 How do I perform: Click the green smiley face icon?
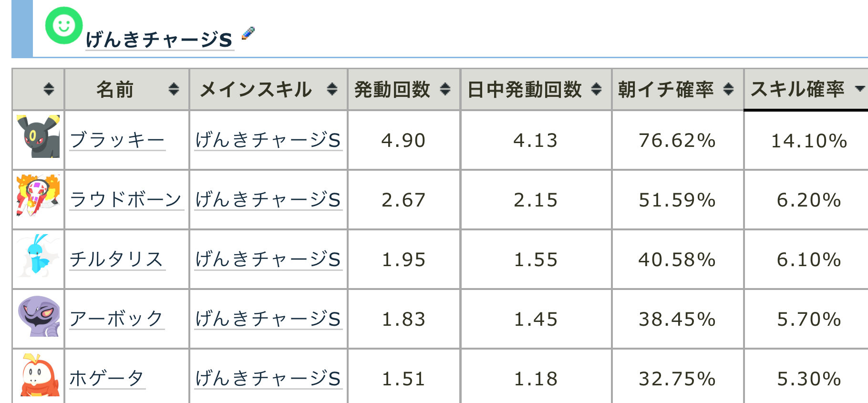tap(64, 25)
